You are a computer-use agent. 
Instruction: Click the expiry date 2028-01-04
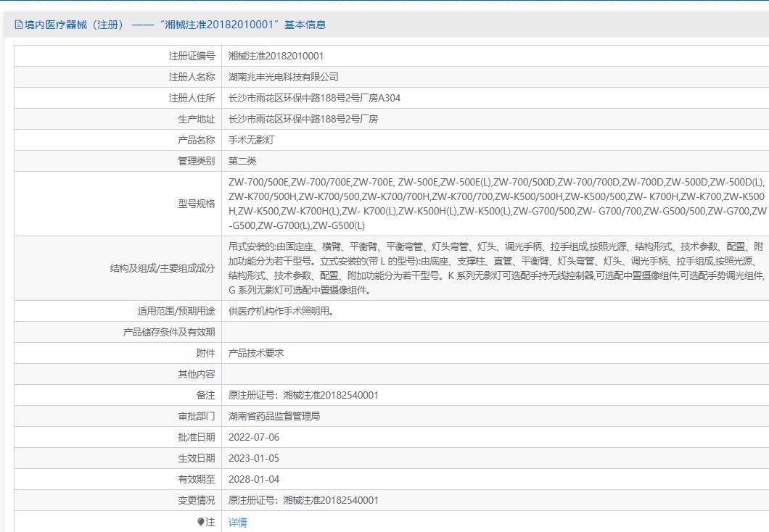254,479
